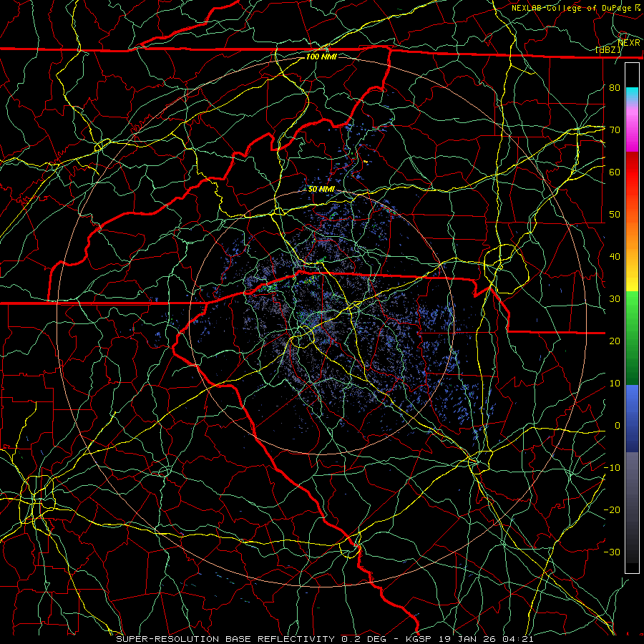The height and width of the screenshot is (644, 644).
Task: Click the "SUPER-RESOLUTION BASE REFLECTIVITY" caption text
Action: [225, 639]
